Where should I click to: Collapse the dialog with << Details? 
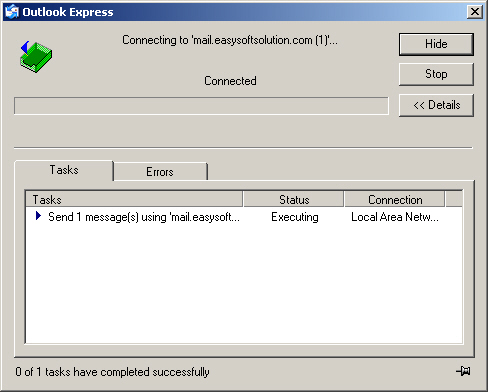pos(436,105)
